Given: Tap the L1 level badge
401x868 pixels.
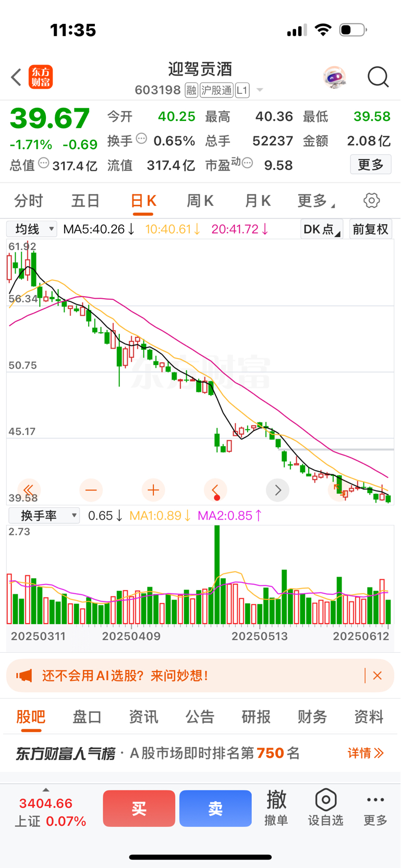Looking at the screenshot, I should [x=242, y=91].
